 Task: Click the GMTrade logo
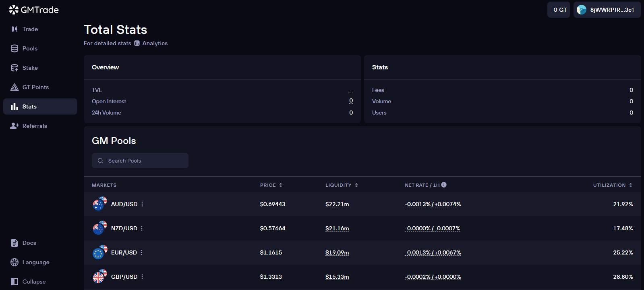[34, 10]
